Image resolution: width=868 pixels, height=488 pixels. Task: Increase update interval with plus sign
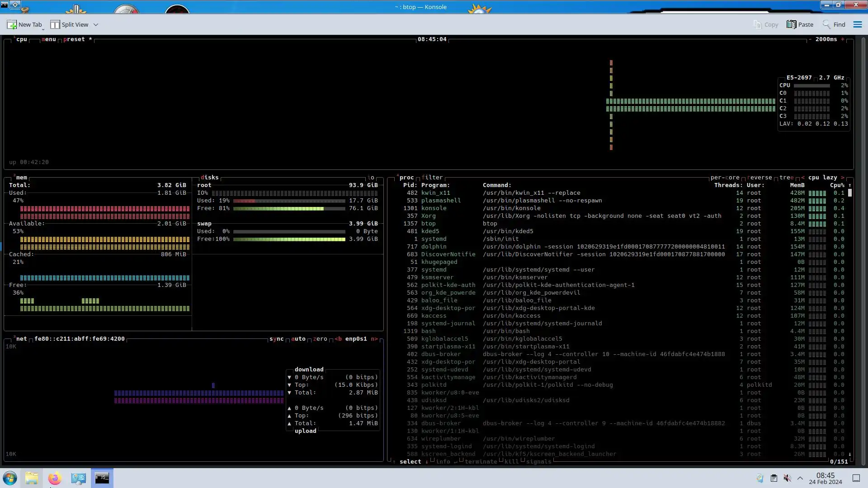[x=843, y=39]
